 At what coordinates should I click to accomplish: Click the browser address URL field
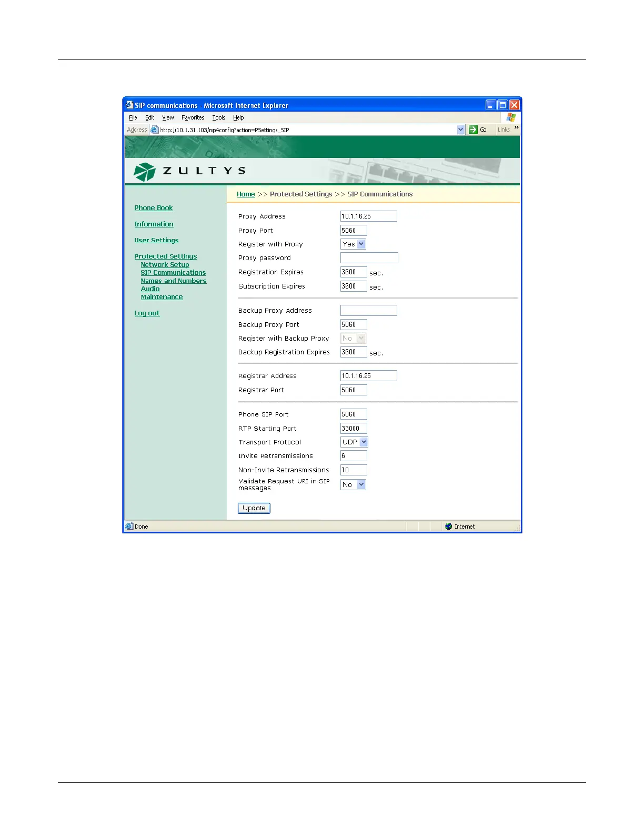tap(308, 130)
